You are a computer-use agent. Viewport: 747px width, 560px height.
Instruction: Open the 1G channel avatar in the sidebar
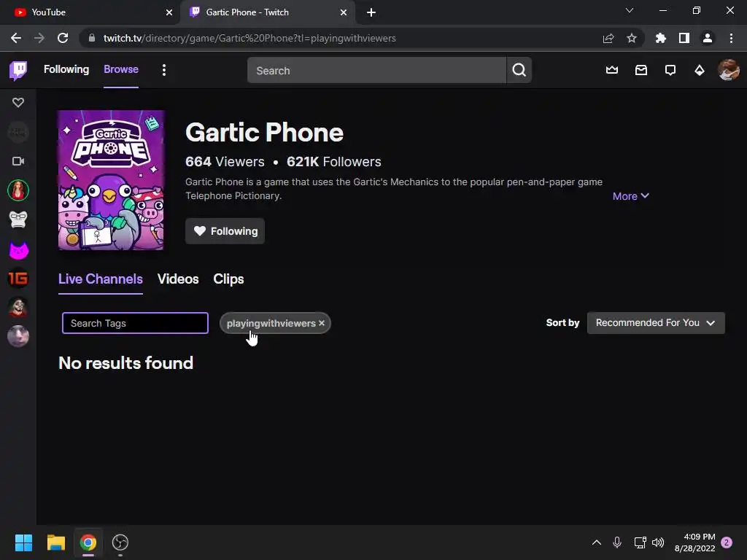pyautogui.click(x=18, y=279)
